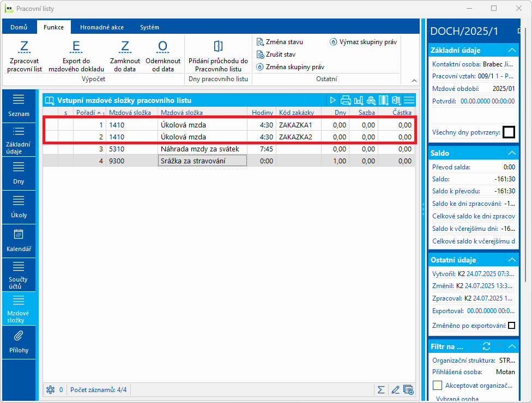Open the cubes icon in grid header
The image size is (532, 403).
click(371, 100)
